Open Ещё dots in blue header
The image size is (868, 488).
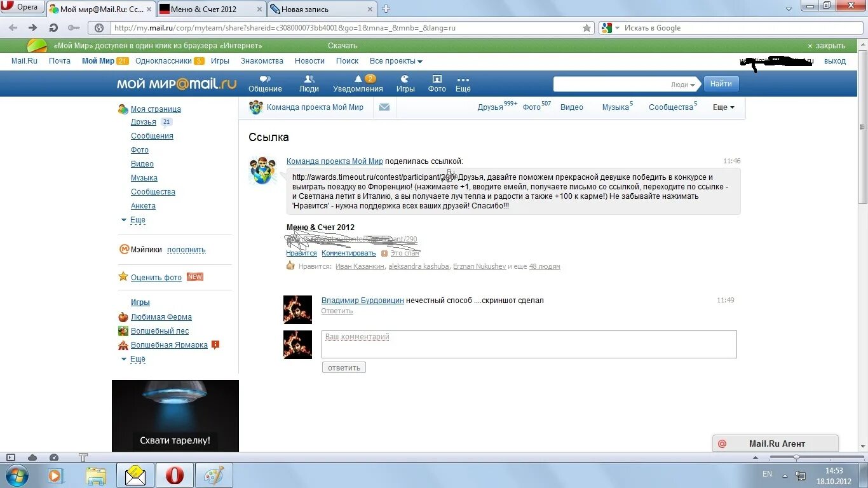[x=463, y=84]
